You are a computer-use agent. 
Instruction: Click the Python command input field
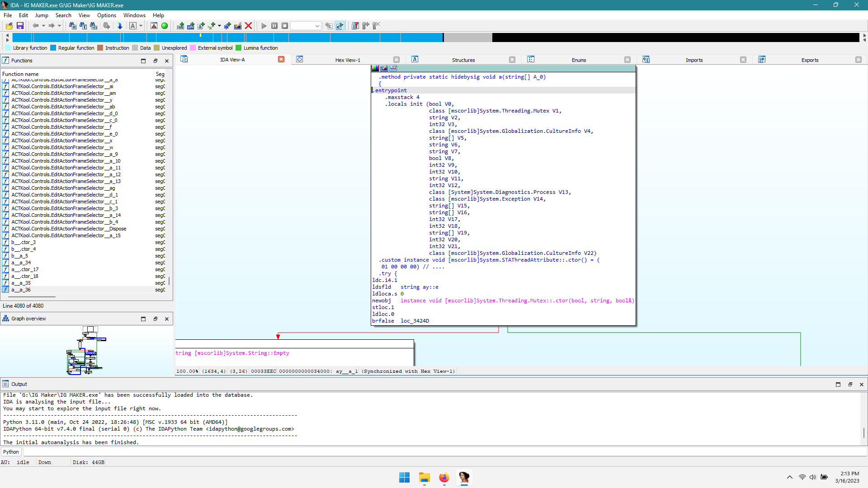click(445, 452)
